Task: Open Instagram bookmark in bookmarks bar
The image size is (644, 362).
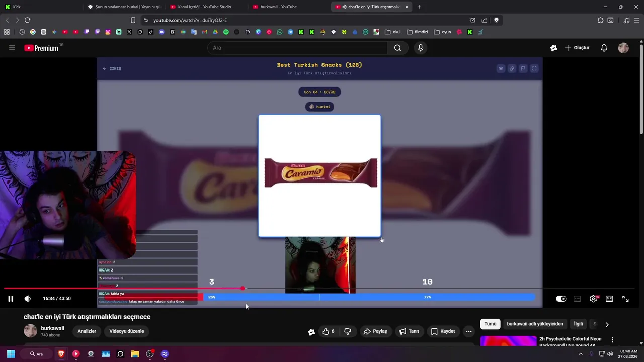Action: 108,32
